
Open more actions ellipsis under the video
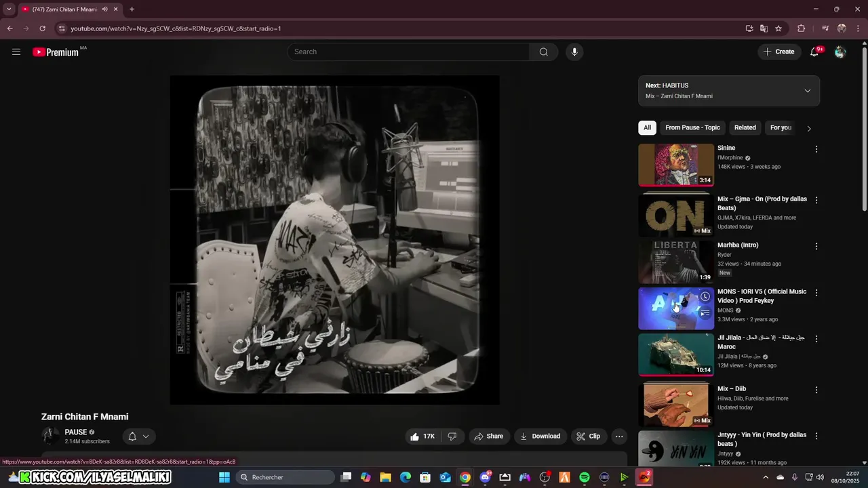619,436
